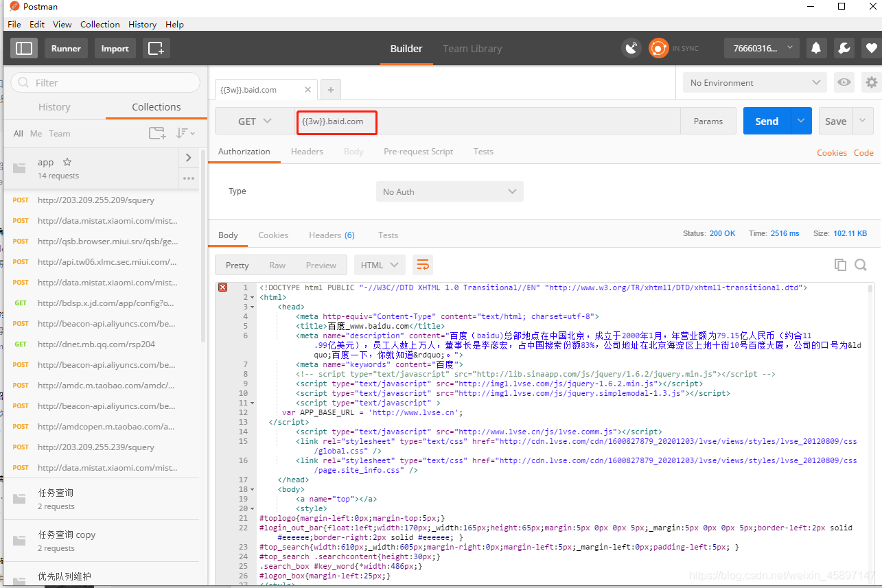Viewport: 882px width, 588px height.
Task: Open the Help menu
Action: 175,24
